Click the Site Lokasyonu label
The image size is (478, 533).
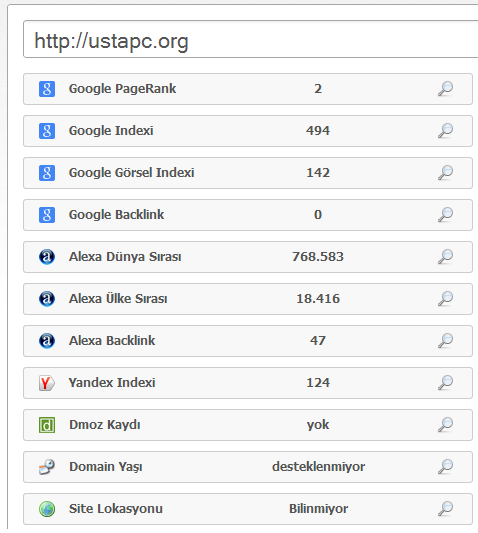(116, 509)
